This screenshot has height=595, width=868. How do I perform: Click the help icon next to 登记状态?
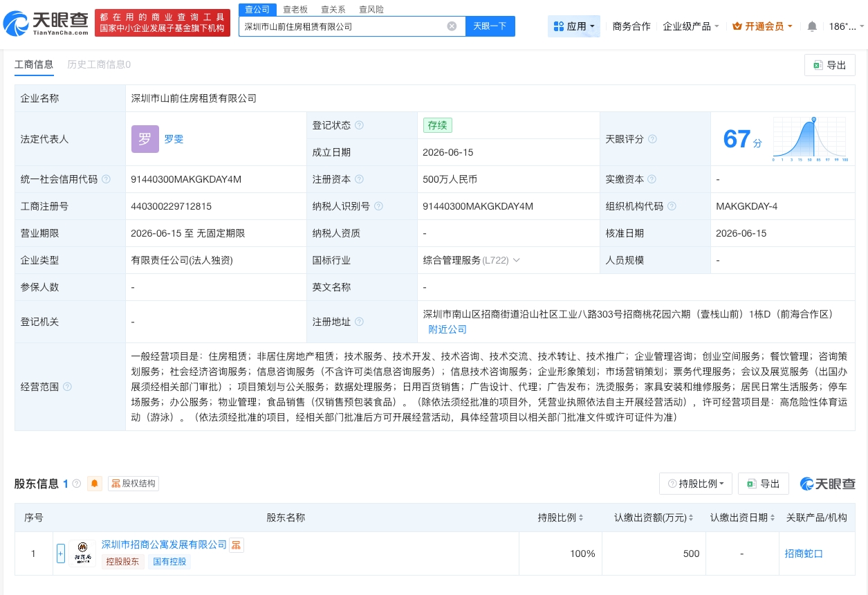(x=359, y=126)
